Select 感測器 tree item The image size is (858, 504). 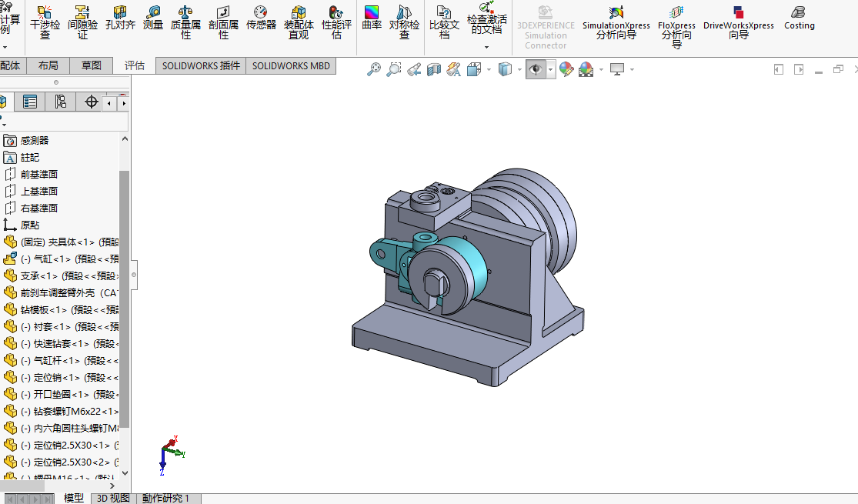(35, 141)
